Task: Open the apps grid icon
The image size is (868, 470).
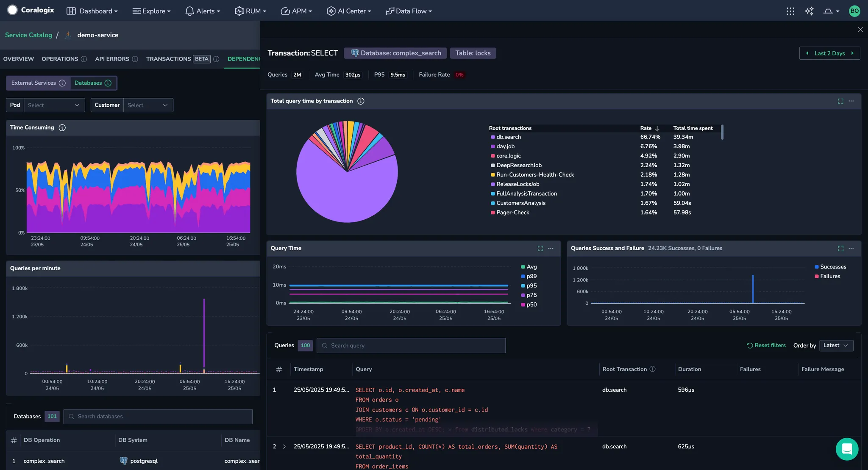Action: 790,11
